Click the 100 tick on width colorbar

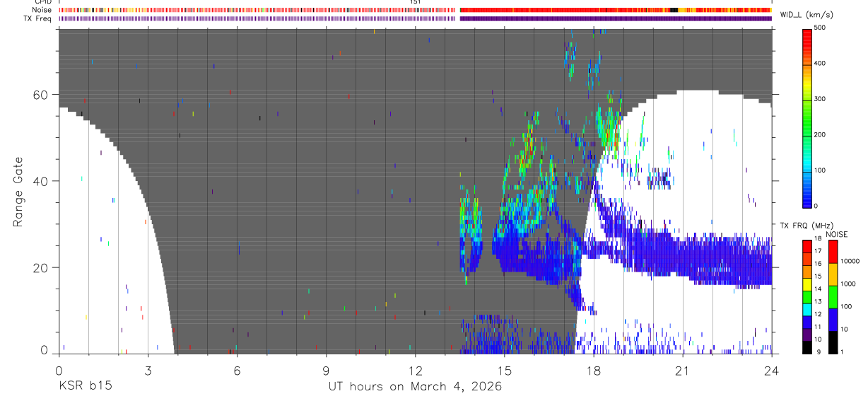point(820,170)
